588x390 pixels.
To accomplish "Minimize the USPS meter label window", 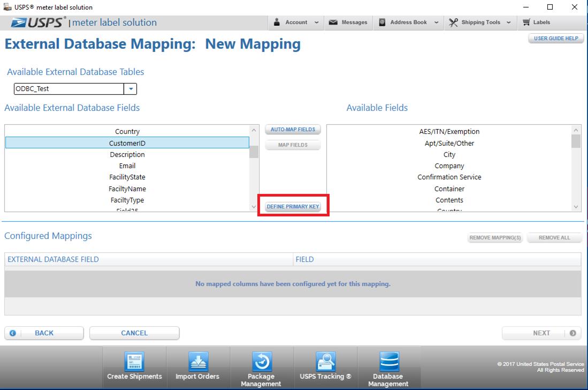I will click(526, 7).
